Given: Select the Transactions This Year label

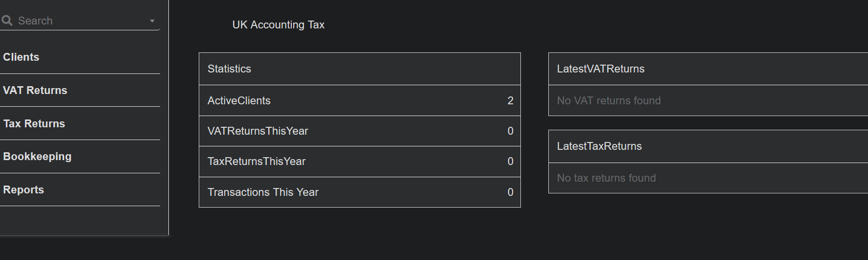Looking at the screenshot, I should (x=263, y=192).
